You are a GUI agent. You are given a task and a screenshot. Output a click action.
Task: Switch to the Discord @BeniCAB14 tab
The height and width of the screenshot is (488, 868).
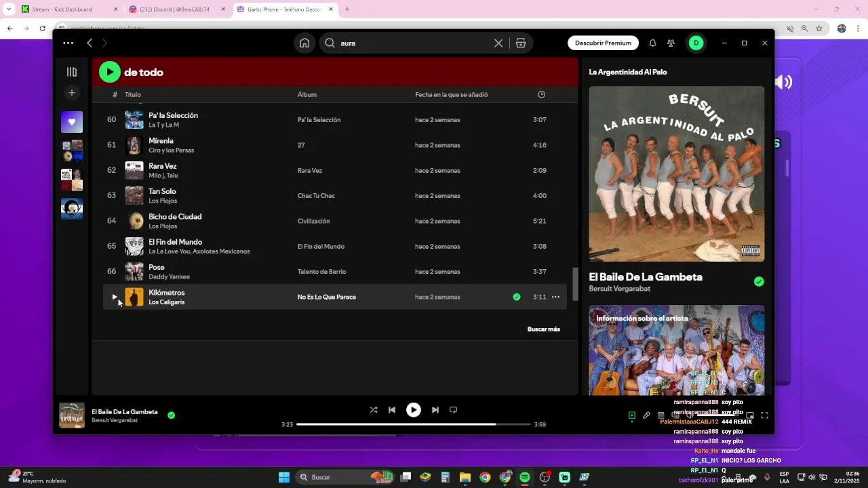tap(176, 9)
